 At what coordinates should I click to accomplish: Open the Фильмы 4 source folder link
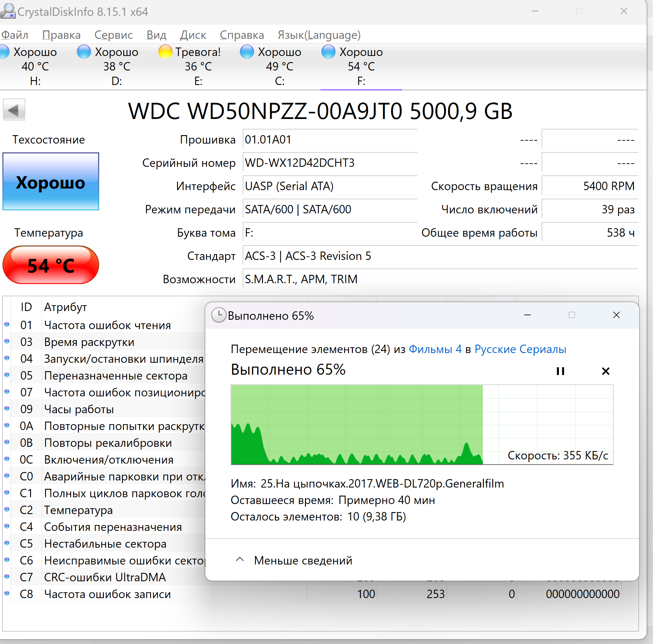pos(435,349)
